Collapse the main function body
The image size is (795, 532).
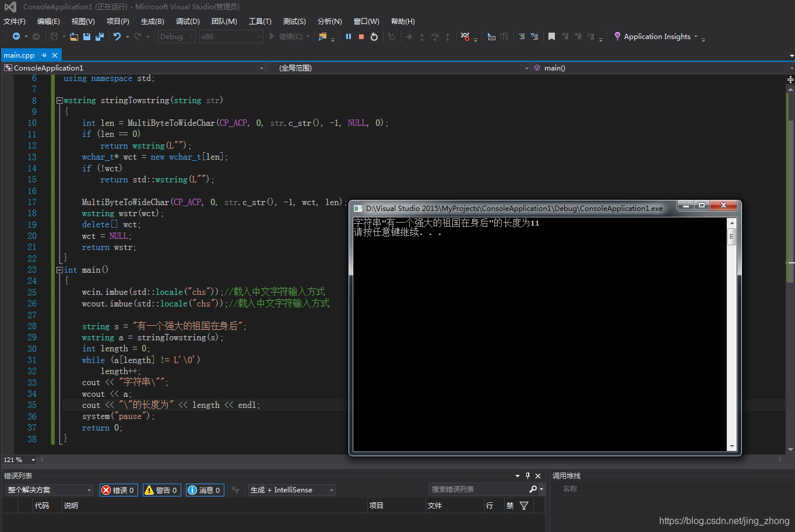click(59, 269)
